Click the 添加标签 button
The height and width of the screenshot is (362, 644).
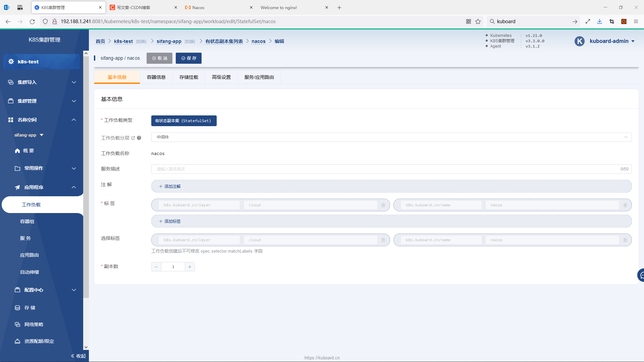[391, 221]
